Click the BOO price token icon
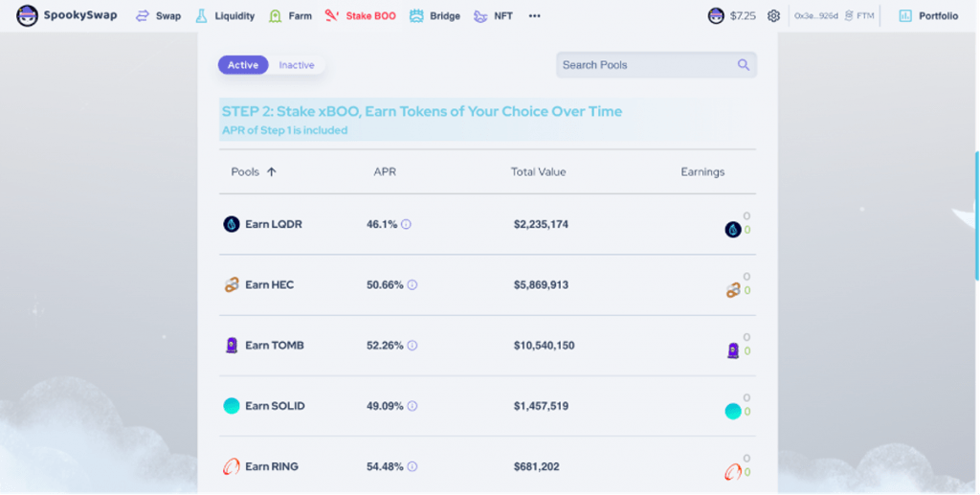 coord(716,15)
